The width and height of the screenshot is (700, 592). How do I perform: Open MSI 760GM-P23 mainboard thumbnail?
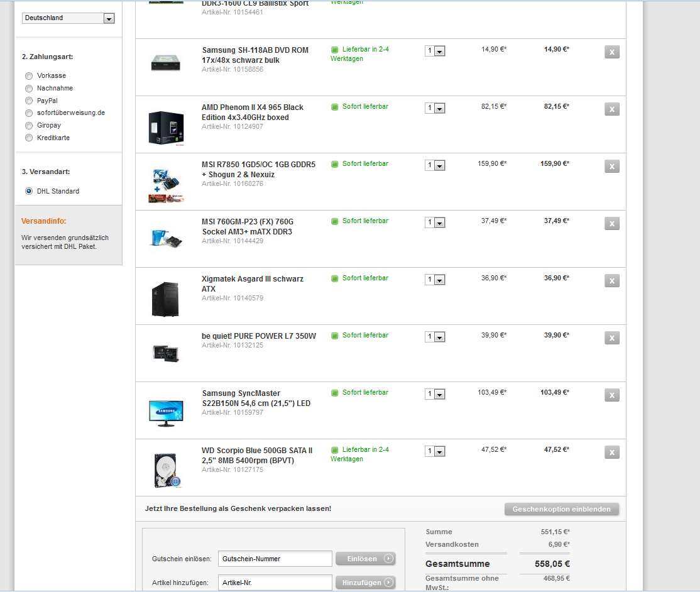pos(166,238)
